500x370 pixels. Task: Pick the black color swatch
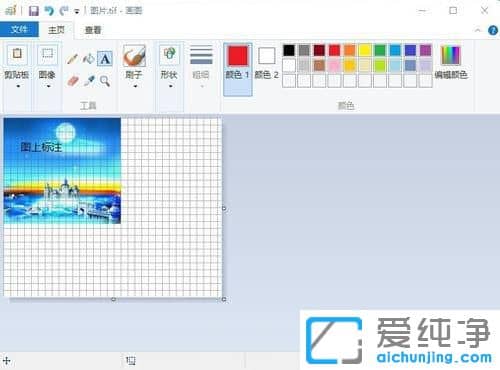click(289, 50)
